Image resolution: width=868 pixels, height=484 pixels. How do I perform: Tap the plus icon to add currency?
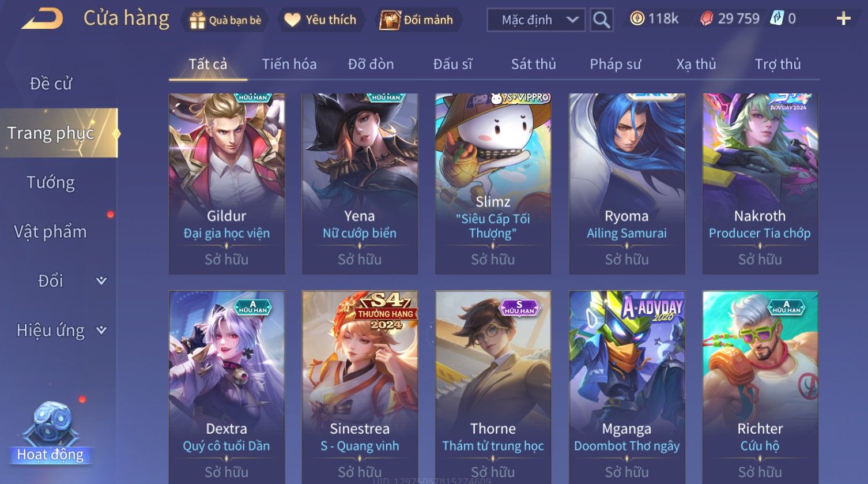tap(843, 19)
